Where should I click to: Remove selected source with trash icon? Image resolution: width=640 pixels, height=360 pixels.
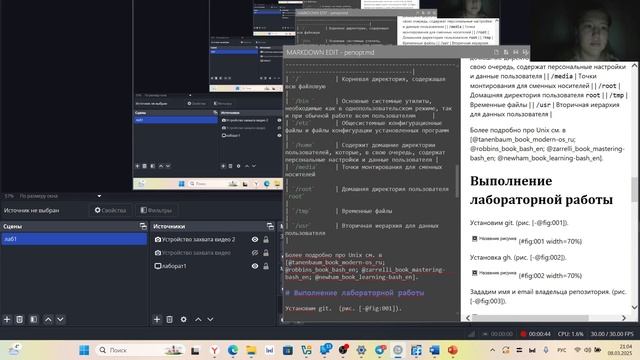pyautogui.click(x=169, y=319)
